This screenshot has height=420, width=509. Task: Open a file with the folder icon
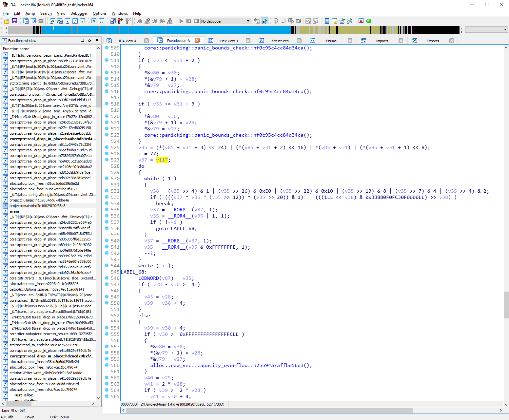pyautogui.click(x=7, y=21)
